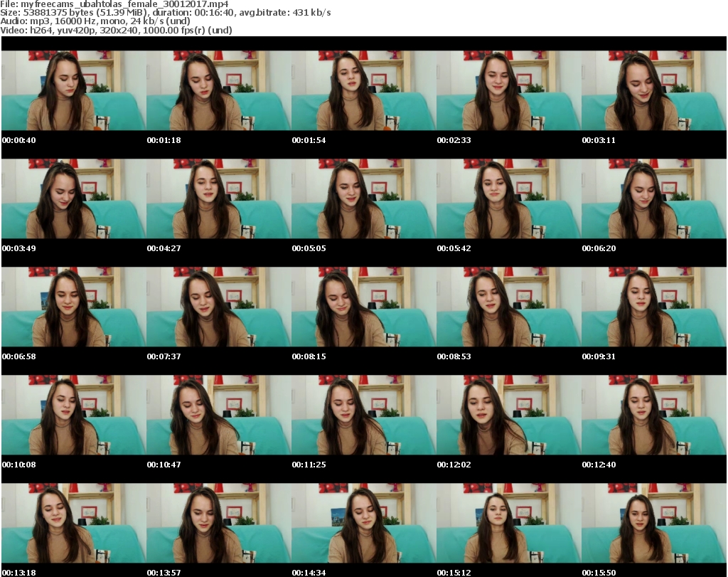Image resolution: width=728 pixels, height=577 pixels.
Task: Click the 00:00:40 timestamp label
Action: pyautogui.click(x=19, y=140)
